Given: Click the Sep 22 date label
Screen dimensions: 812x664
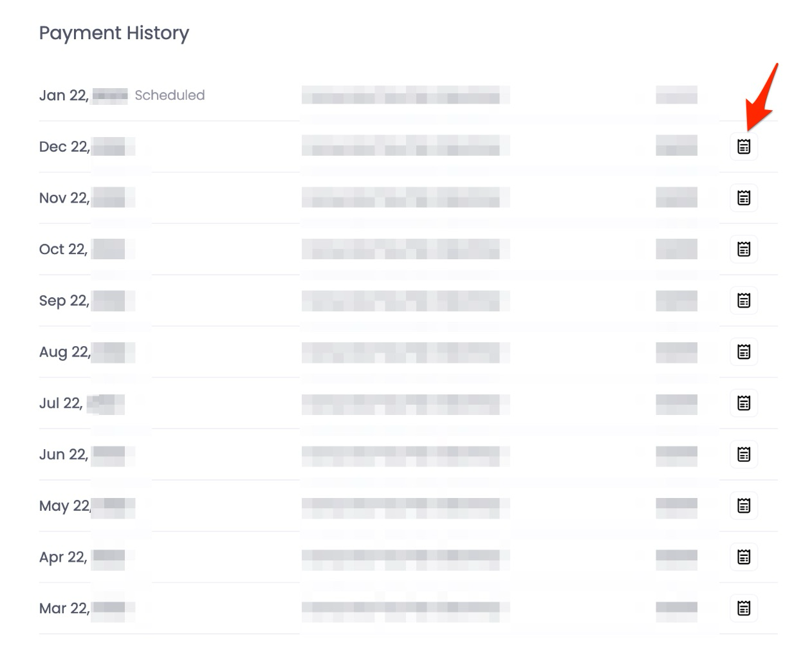Looking at the screenshot, I should (x=64, y=300).
